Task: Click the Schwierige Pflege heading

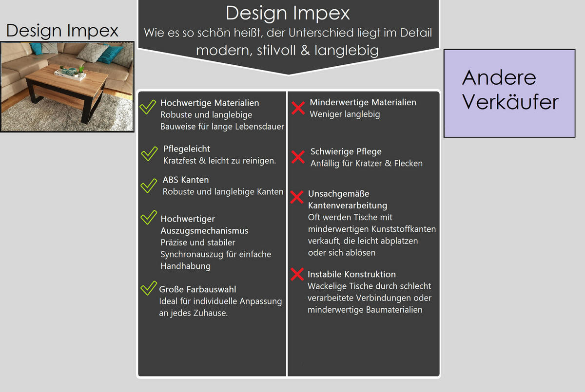Action: 346,151
